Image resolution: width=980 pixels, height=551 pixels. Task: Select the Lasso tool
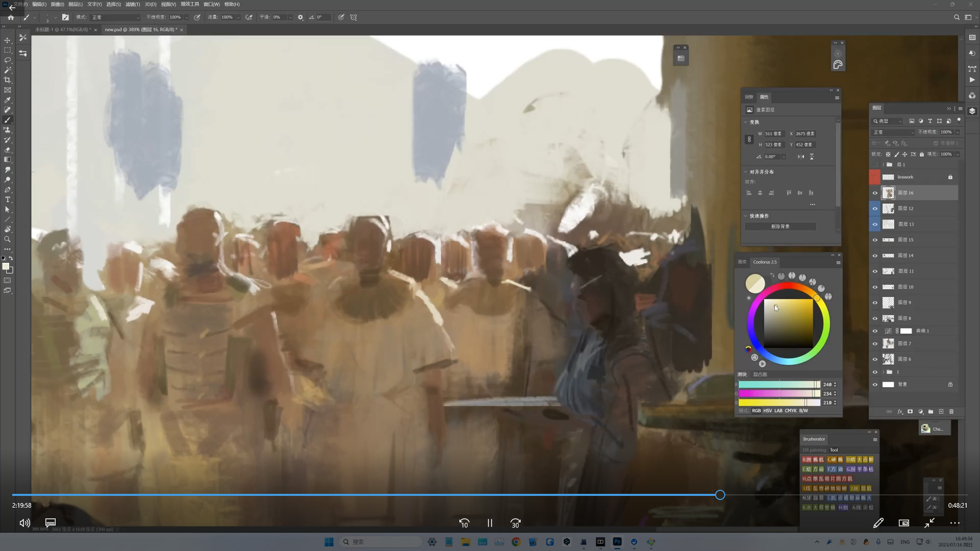tap(7, 60)
